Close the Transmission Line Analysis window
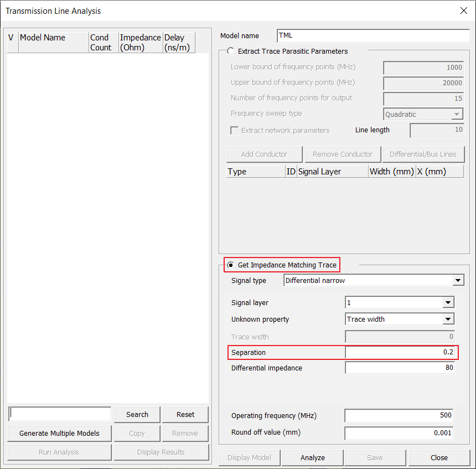 [x=463, y=11]
